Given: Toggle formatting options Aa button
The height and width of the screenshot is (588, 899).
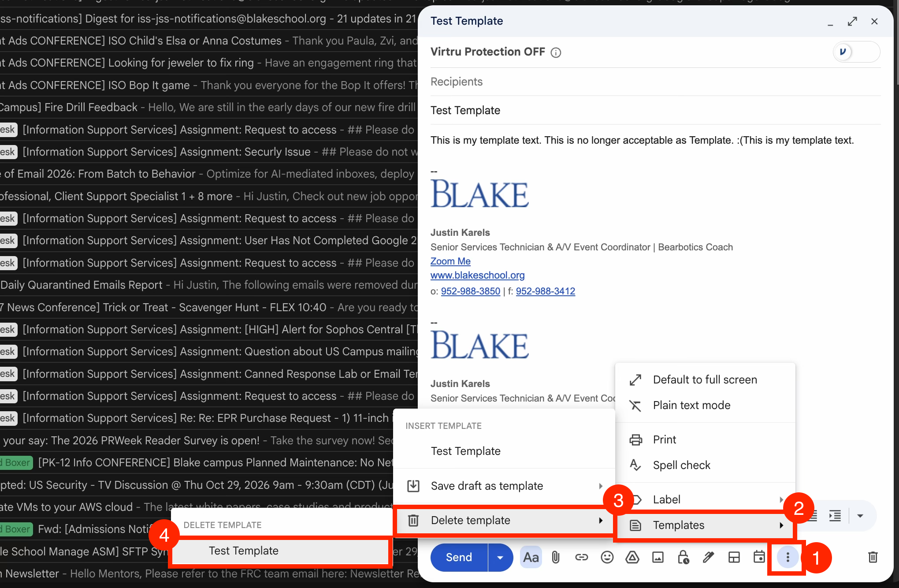Looking at the screenshot, I should (531, 558).
